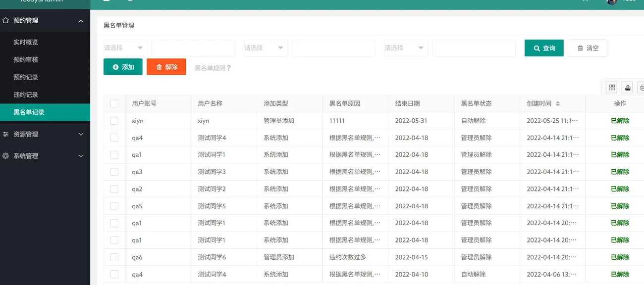The image size is (644, 285).
Task: Open 预约审核 menu item
Action: click(x=45, y=60)
